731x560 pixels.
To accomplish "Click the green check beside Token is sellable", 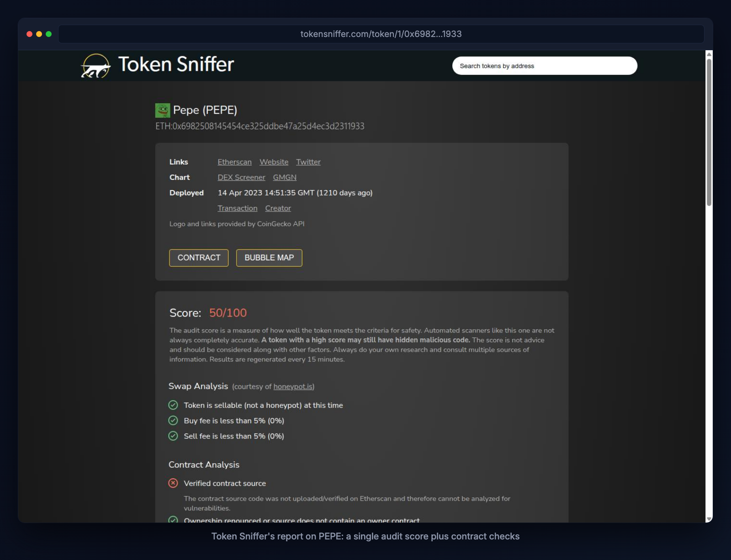I will coord(173,405).
